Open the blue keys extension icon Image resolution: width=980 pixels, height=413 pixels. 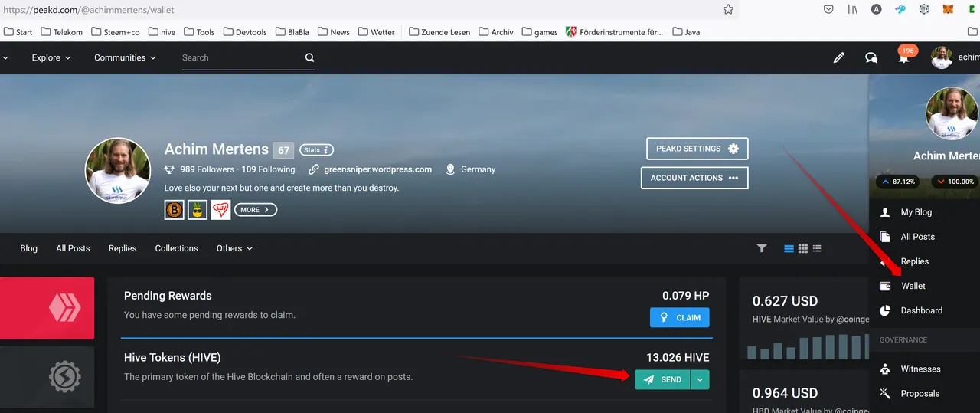coord(900,10)
